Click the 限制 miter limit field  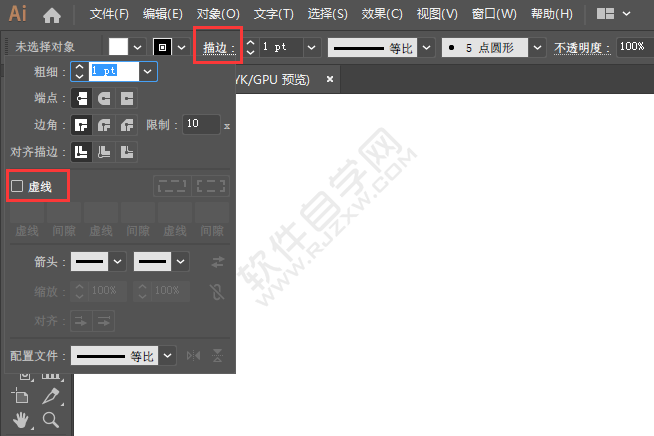point(201,124)
